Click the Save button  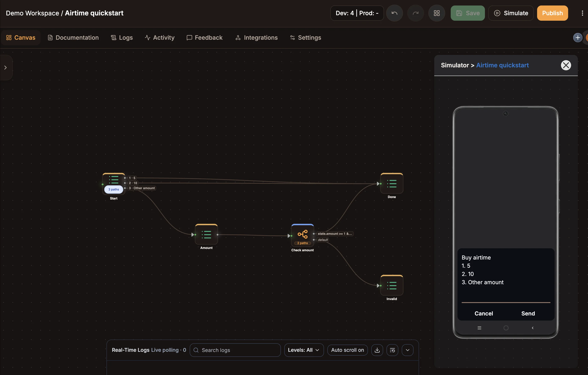tap(468, 13)
